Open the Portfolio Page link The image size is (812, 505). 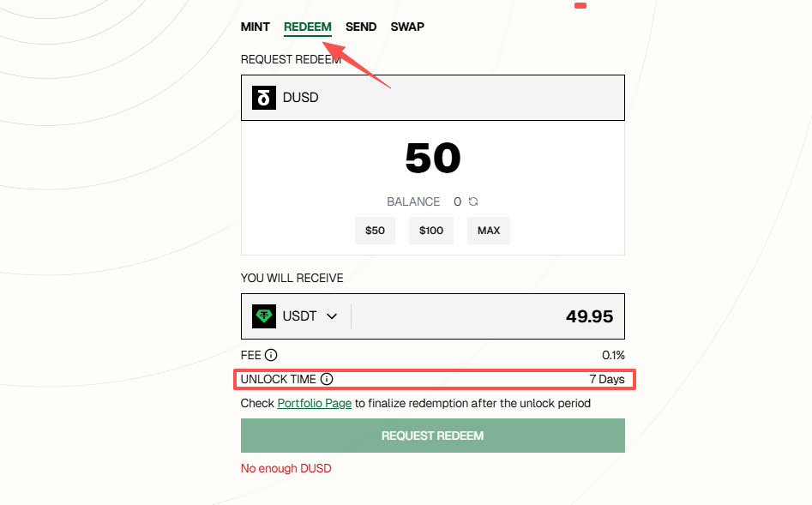click(x=315, y=403)
